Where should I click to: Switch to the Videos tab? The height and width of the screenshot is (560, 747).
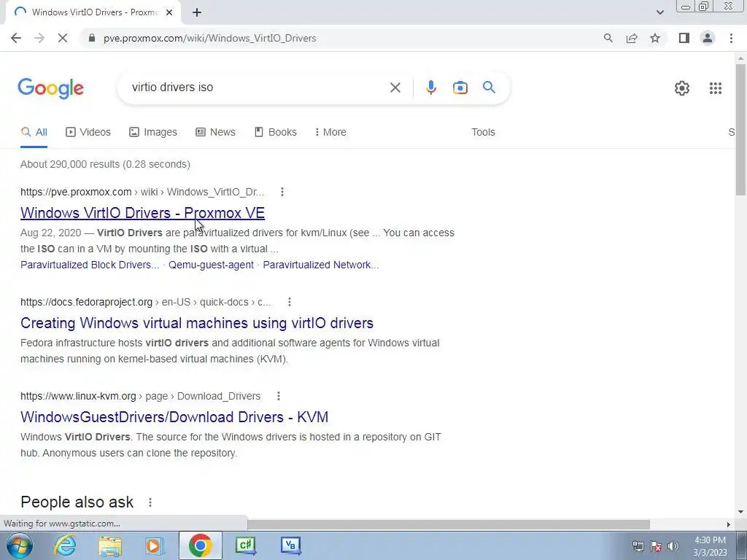(x=88, y=133)
